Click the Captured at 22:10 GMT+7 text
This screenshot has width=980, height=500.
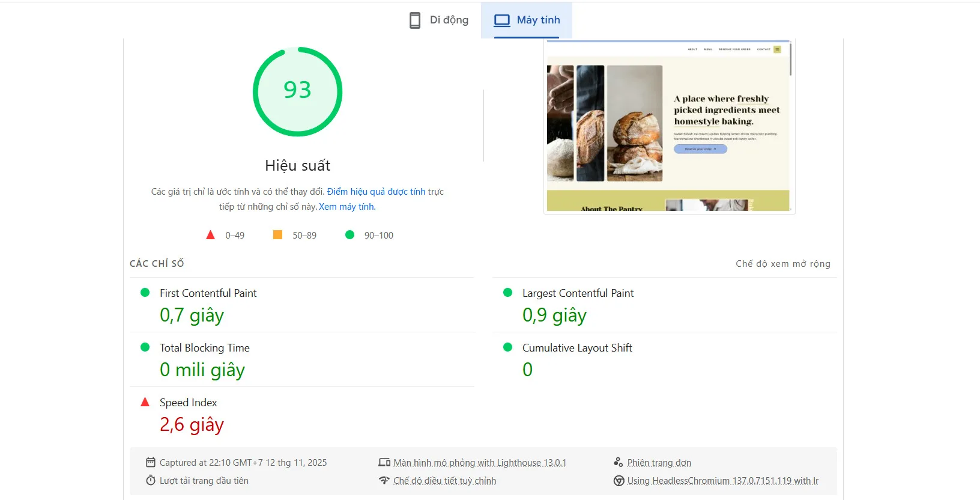[x=243, y=463]
